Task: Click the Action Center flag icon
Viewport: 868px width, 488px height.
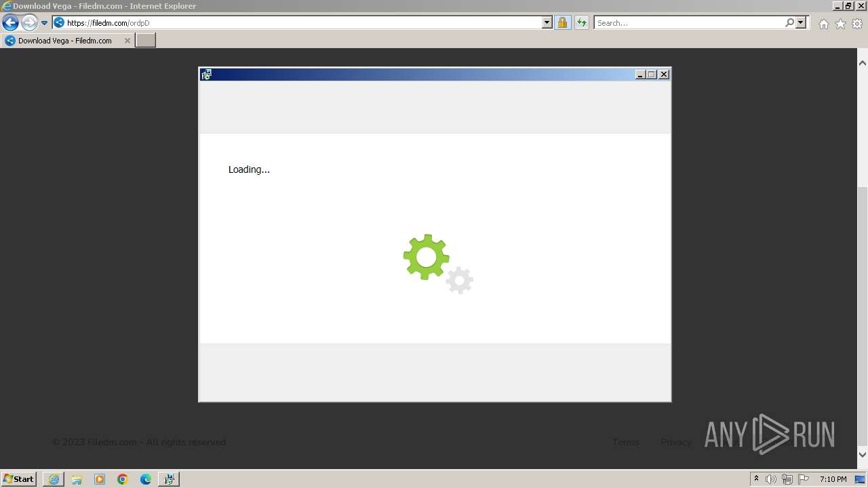Action: 804,479
